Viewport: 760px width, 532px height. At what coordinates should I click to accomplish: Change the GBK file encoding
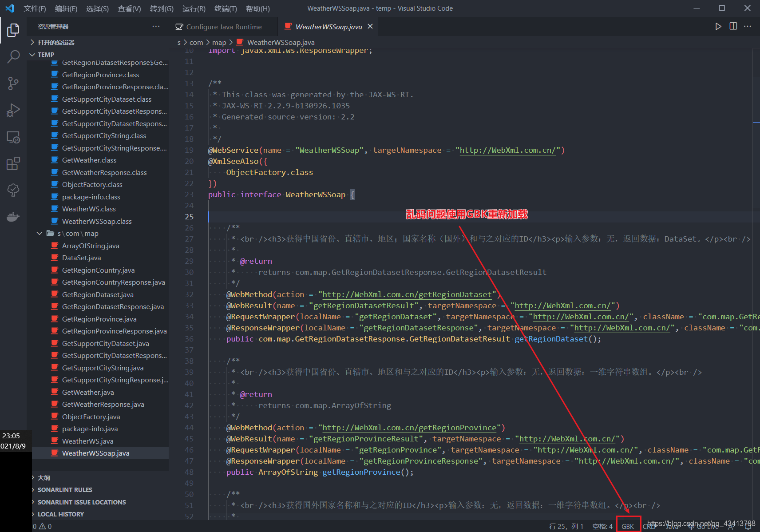628,526
